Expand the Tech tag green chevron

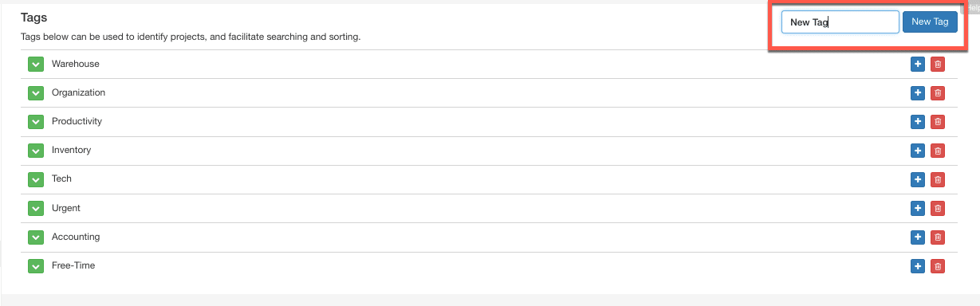pos(35,179)
